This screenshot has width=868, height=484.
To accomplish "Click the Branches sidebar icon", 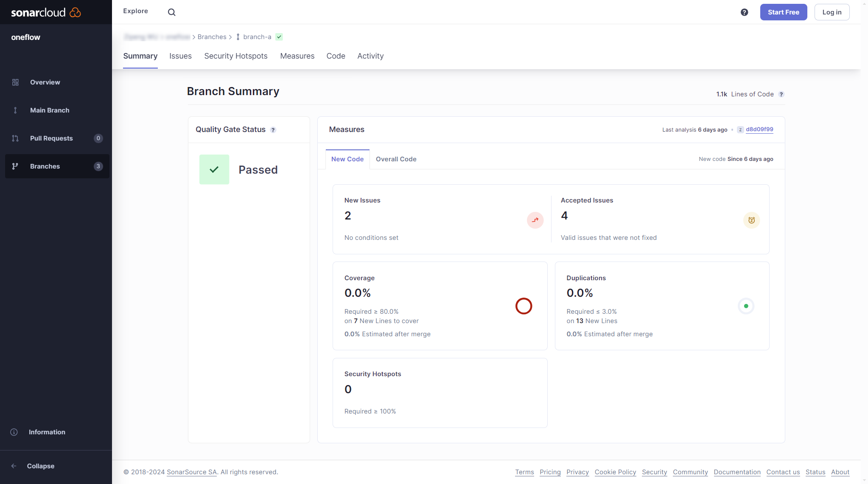I will tap(15, 166).
